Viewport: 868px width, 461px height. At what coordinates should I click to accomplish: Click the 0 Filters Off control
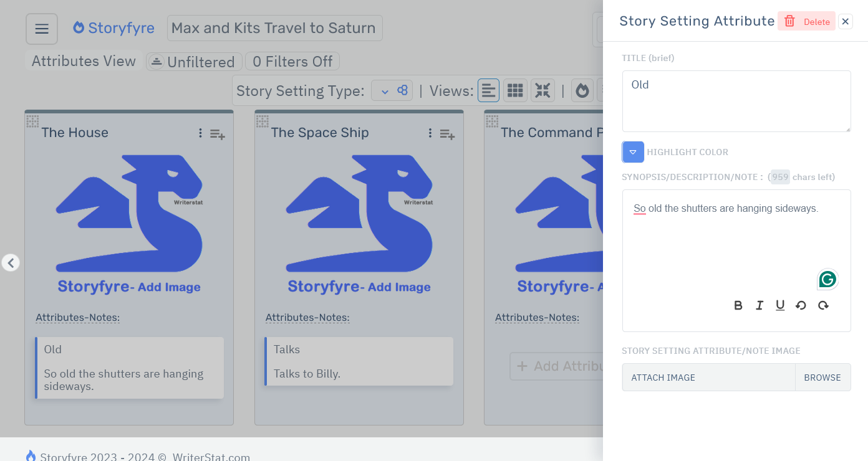292,61
